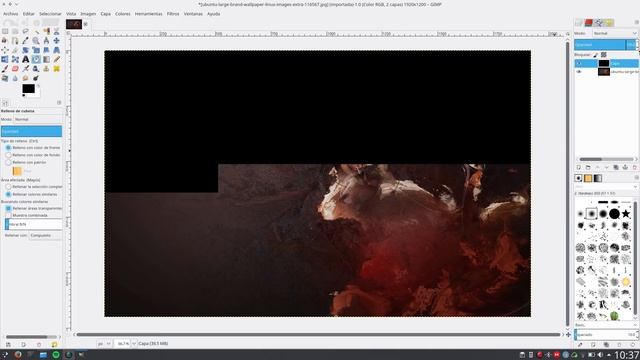The width and height of the screenshot is (640, 360).
Task: Create a new layer with the layers panel button
Action: click(579, 167)
